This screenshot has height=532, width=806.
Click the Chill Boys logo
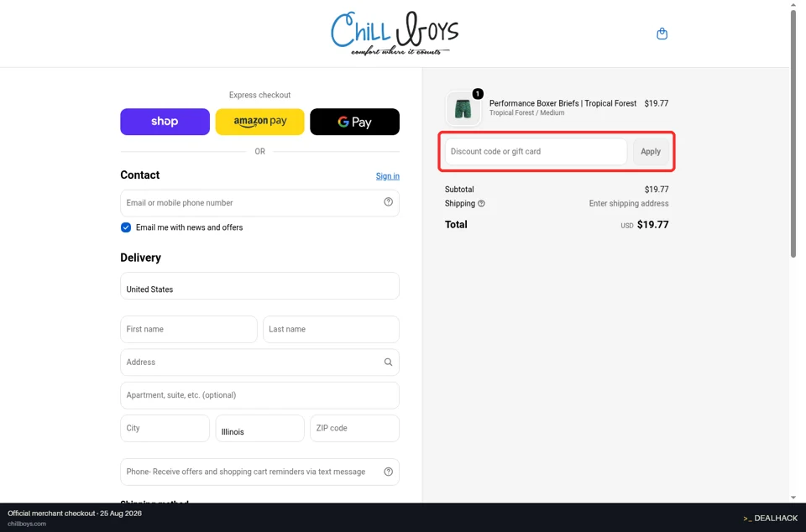395,34
